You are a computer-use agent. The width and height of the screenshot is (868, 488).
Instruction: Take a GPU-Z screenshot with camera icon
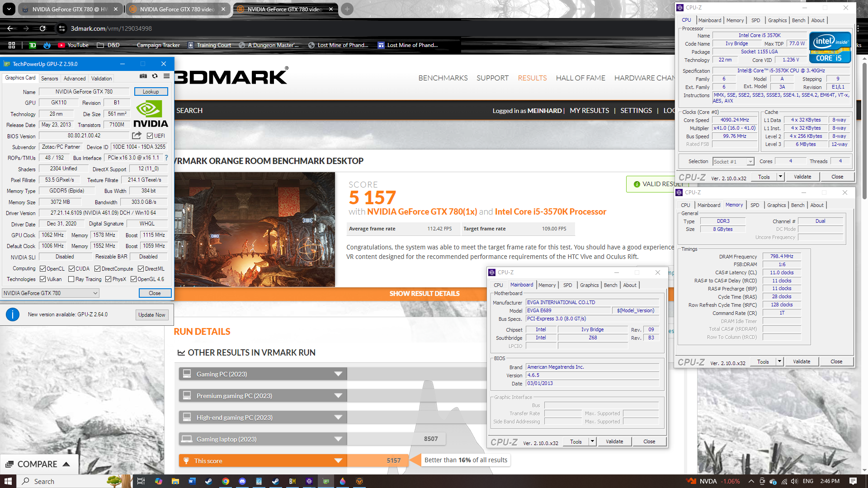(x=143, y=76)
